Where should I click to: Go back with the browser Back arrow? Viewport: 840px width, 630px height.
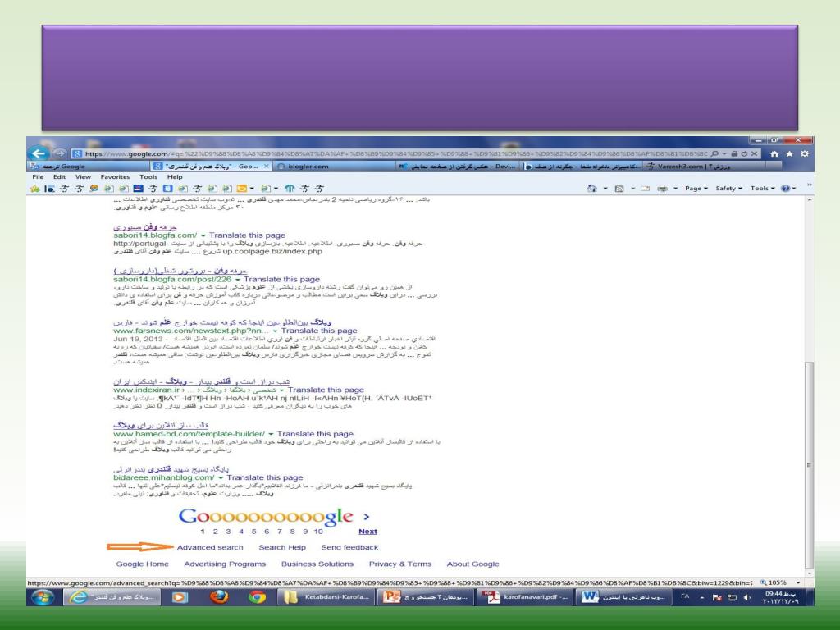point(38,153)
